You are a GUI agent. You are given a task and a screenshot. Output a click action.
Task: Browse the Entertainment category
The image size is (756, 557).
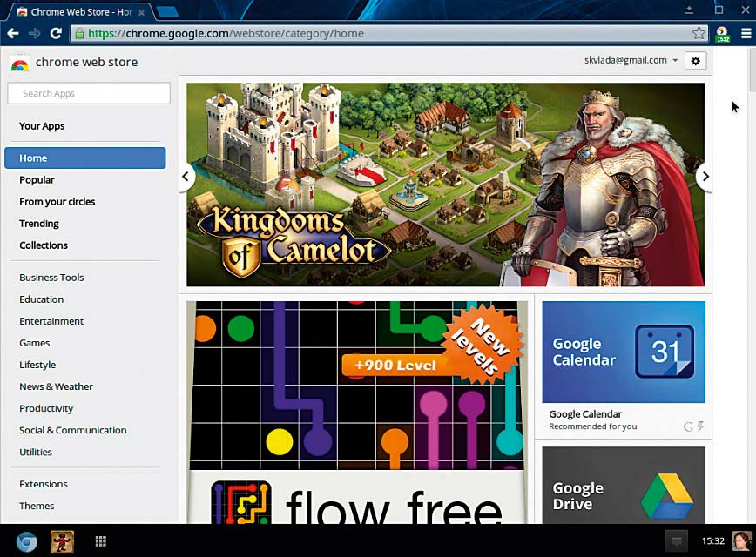(51, 321)
